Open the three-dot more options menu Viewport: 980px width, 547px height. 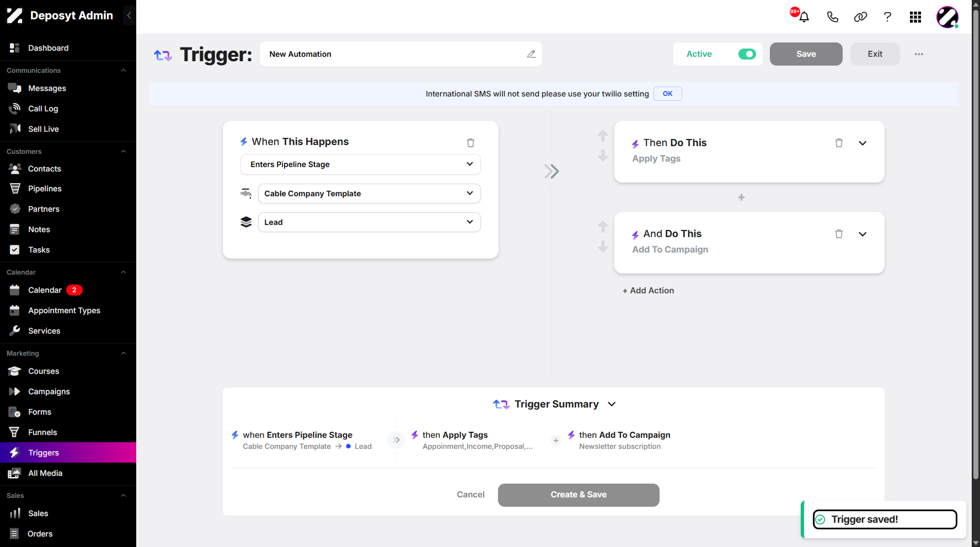coord(919,54)
